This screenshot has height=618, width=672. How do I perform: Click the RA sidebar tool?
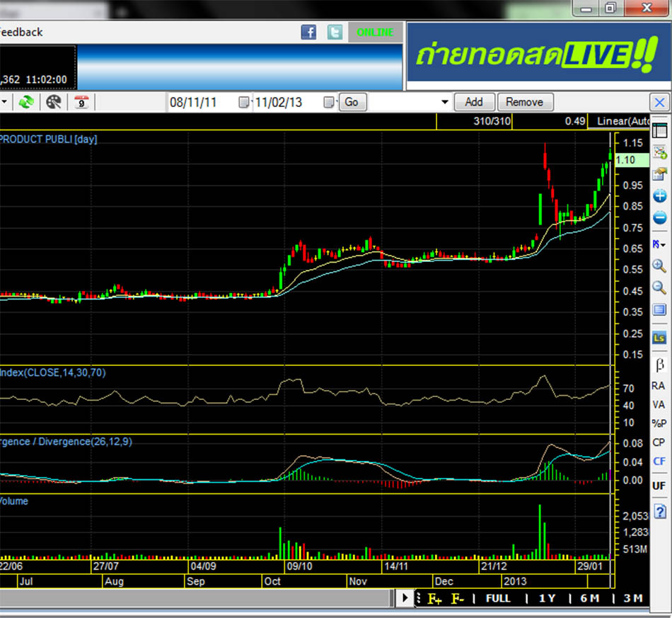pos(659,386)
